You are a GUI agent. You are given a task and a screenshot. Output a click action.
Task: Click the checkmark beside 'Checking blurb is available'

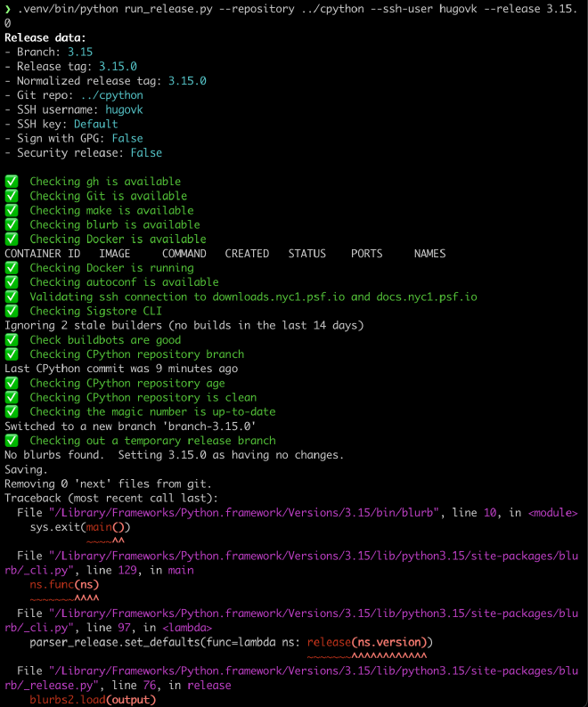click(12, 224)
